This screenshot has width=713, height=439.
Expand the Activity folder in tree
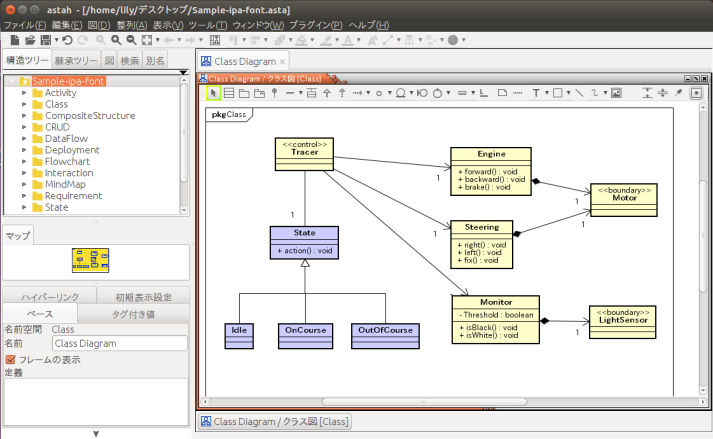[x=24, y=93]
